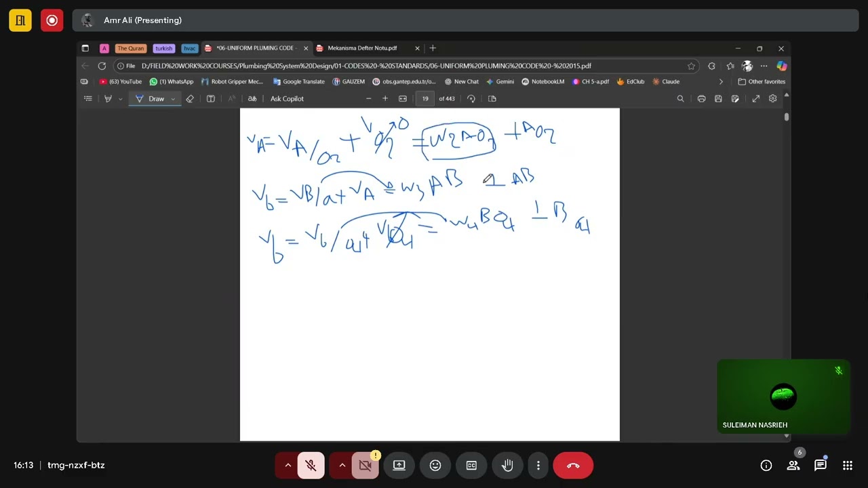Open more options three-dot menu
Image resolution: width=868 pixels, height=488 pixels.
[x=538, y=465]
